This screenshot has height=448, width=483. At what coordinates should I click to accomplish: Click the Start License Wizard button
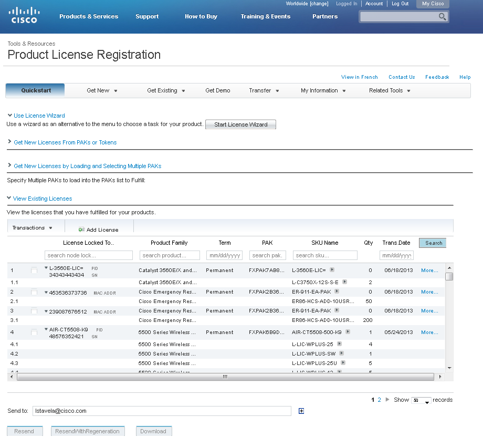point(240,124)
